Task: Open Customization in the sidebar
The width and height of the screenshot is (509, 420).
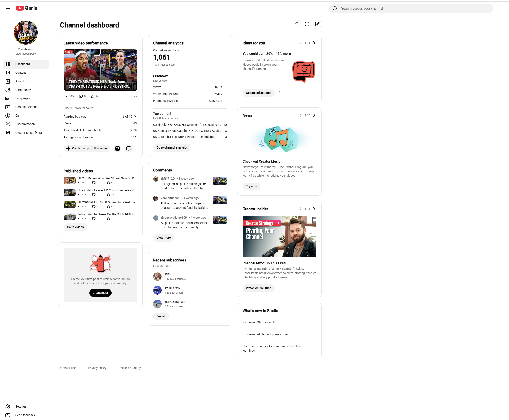Action: pyautogui.click(x=26, y=124)
